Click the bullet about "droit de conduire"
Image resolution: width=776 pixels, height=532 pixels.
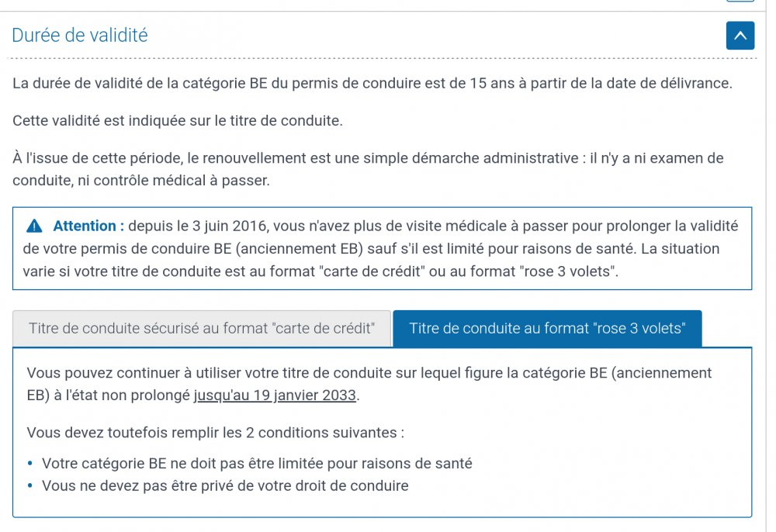[x=225, y=486]
